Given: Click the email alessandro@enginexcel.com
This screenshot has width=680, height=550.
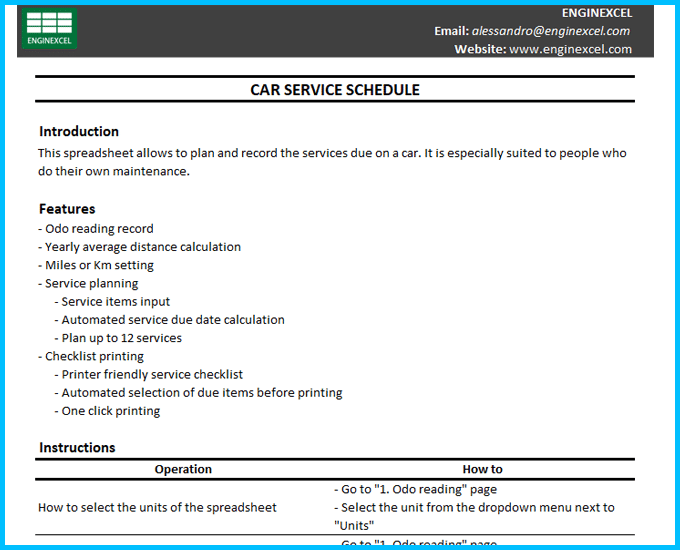Looking at the screenshot, I should tap(550, 31).
